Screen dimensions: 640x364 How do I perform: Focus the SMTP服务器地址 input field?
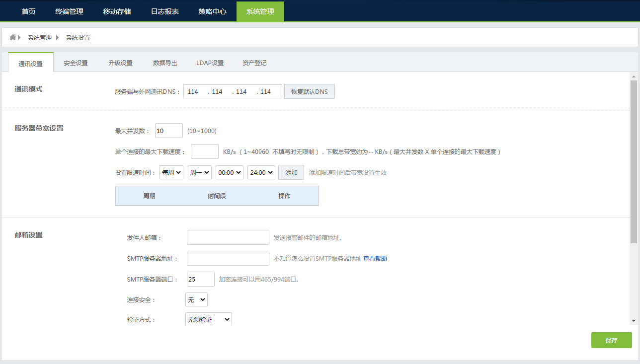point(228,258)
